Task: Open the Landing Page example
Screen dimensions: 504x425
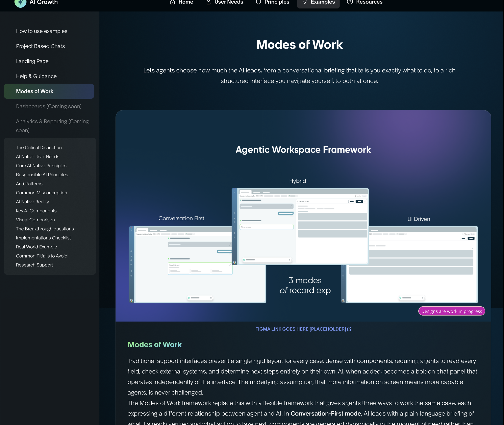Action: [32, 61]
